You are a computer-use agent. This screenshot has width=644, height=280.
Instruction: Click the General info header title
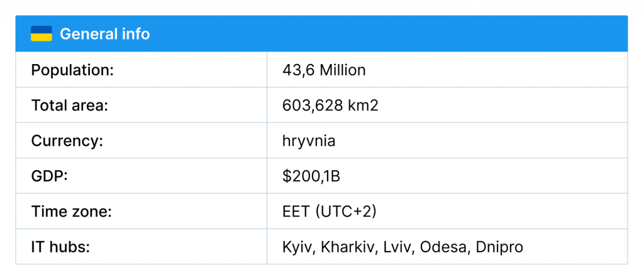pyautogui.click(x=105, y=34)
